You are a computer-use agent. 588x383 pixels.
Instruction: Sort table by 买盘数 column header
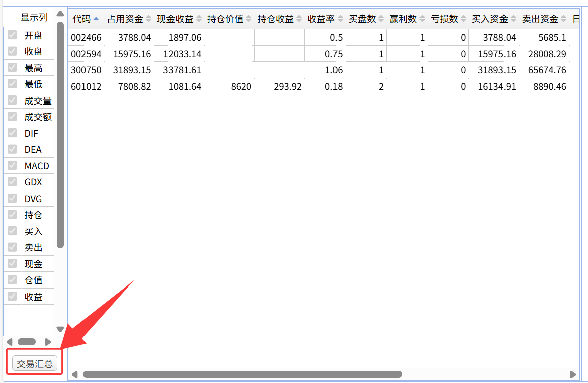(366, 19)
